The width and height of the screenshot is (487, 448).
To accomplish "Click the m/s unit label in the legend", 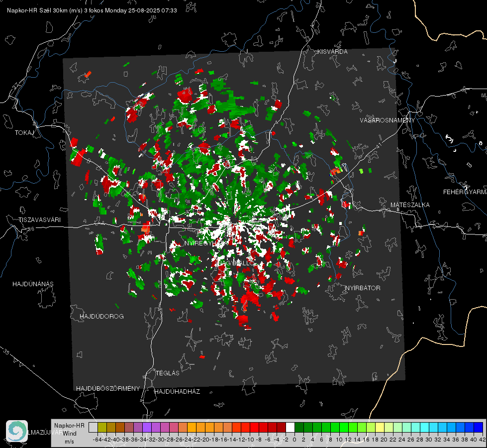I will pos(69,441).
